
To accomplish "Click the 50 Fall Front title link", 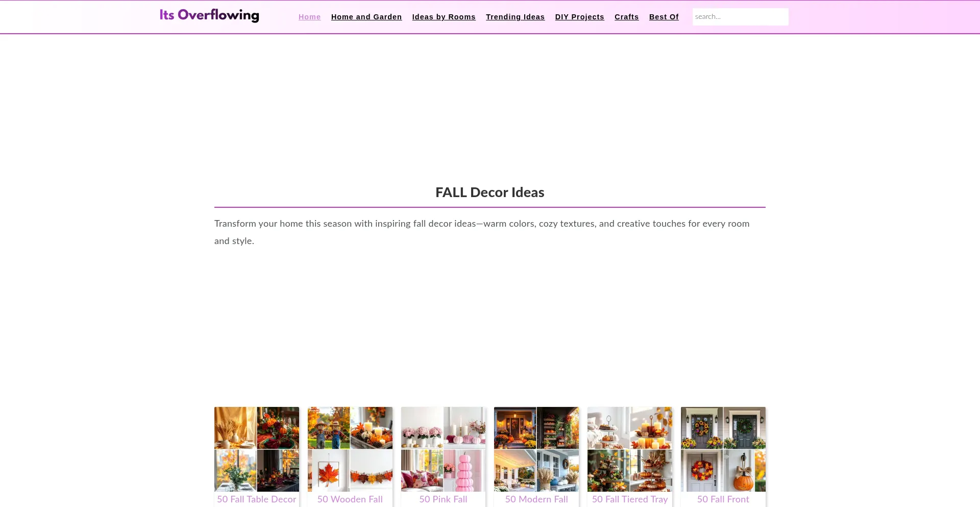I will click(x=723, y=499).
